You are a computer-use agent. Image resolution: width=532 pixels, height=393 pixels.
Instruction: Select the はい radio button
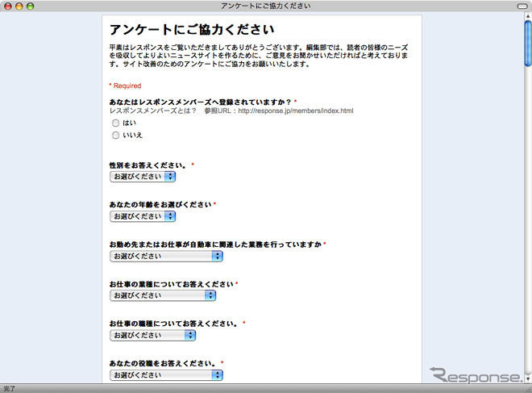tap(116, 123)
